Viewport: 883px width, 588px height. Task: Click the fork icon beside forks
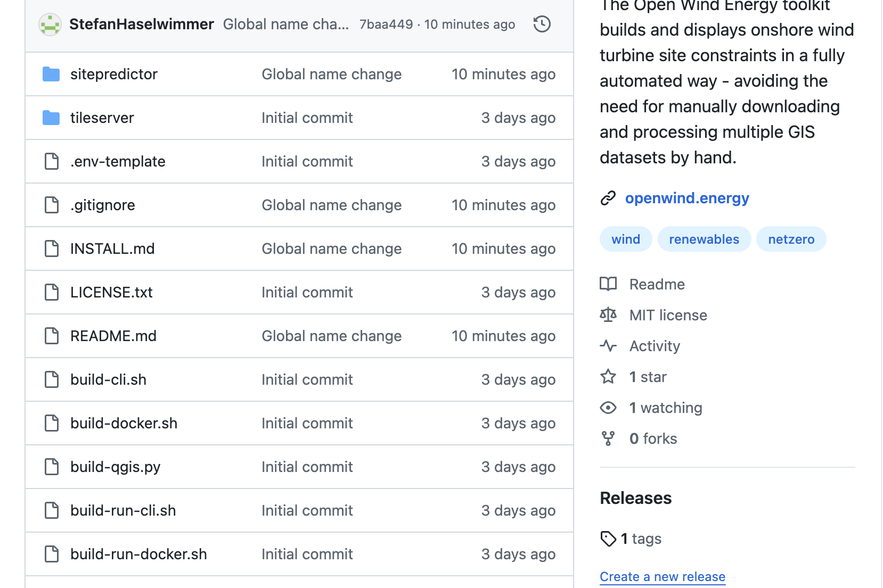(x=608, y=438)
